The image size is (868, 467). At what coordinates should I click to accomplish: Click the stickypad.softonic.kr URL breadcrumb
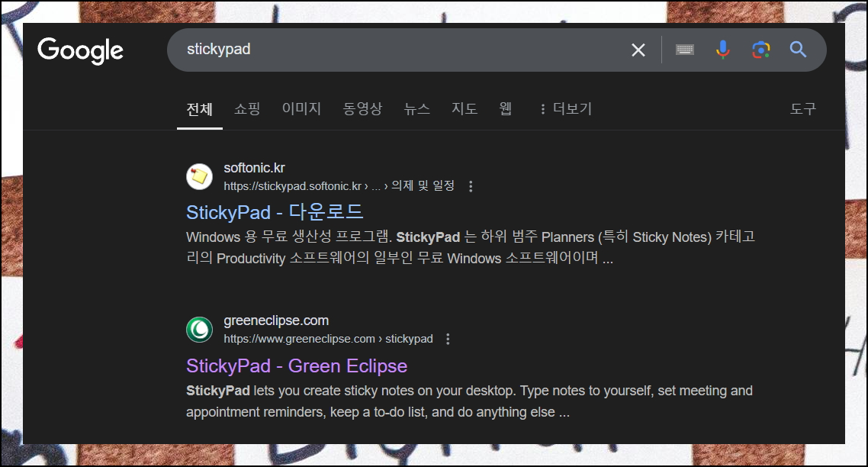(339, 186)
